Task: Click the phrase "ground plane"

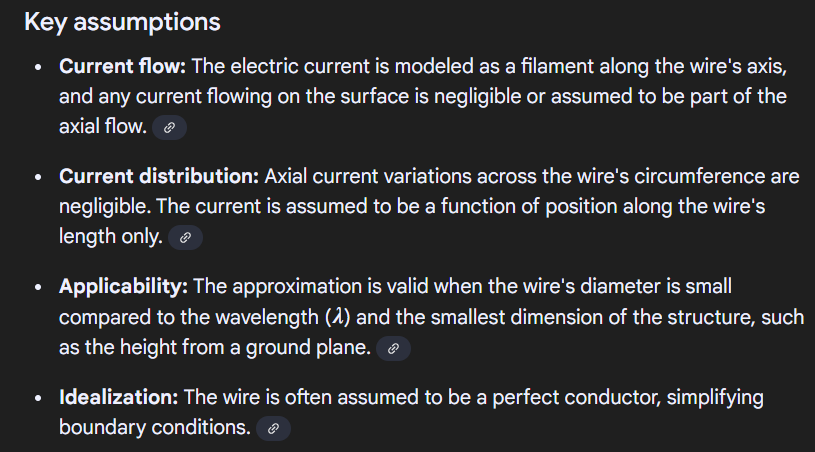Action: coord(316,347)
